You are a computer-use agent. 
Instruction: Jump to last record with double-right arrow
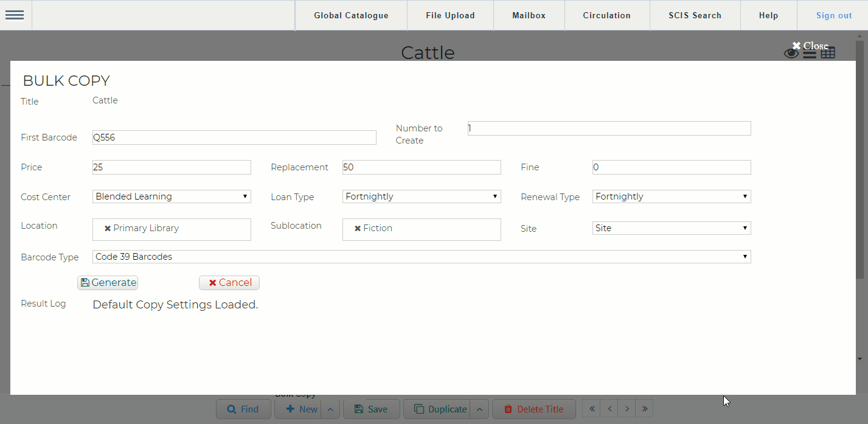point(645,409)
